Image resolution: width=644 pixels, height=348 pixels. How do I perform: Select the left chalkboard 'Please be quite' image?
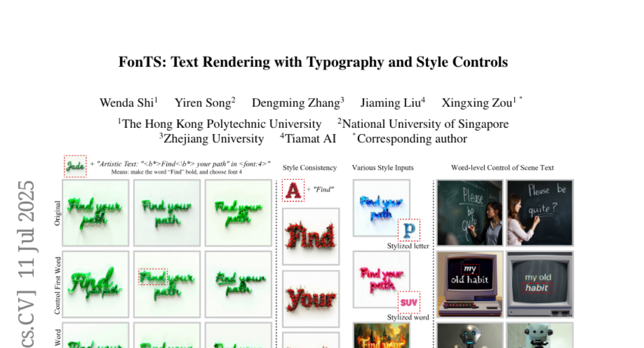[470, 213]
